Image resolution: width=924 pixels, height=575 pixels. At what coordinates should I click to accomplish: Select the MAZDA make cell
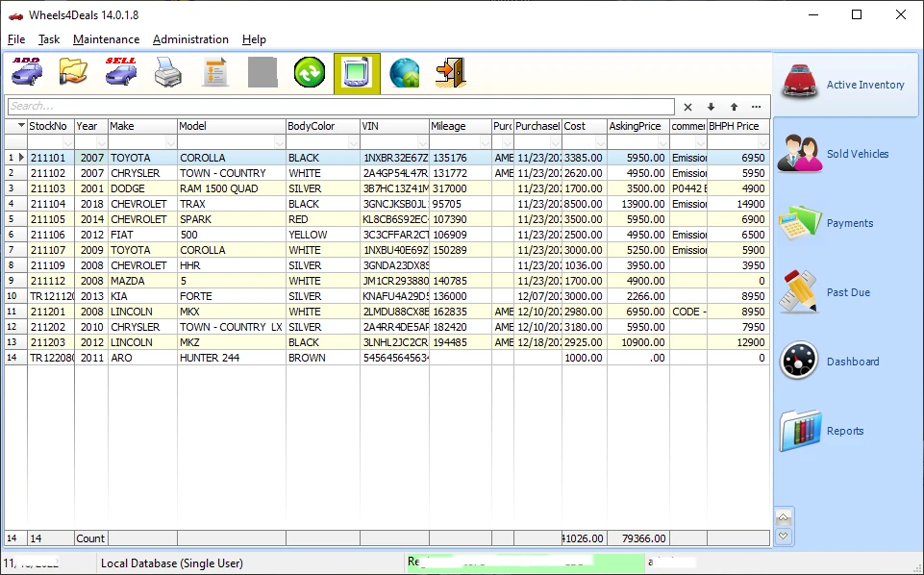pyautogui.click(x=142, y=281)
